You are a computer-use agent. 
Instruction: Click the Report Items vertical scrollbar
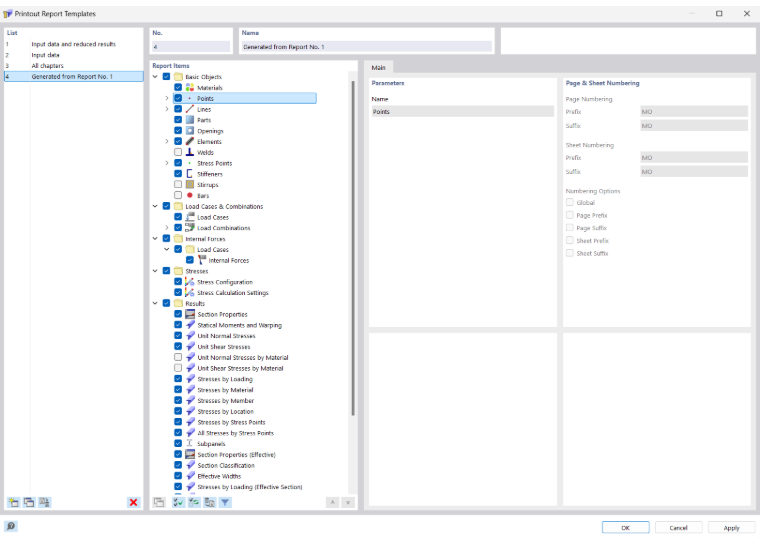(x=353, y=247)
